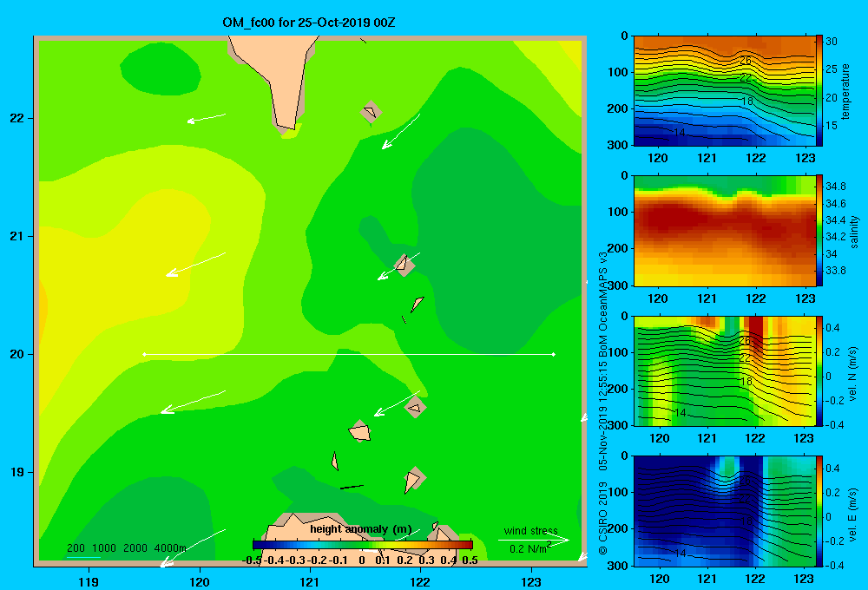Click the northward velocity section panel
Viewport: 868px width, 590px height.
724,370
